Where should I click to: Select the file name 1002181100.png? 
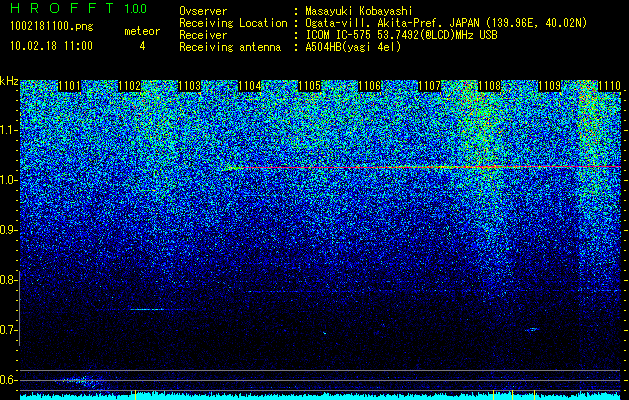52,27
